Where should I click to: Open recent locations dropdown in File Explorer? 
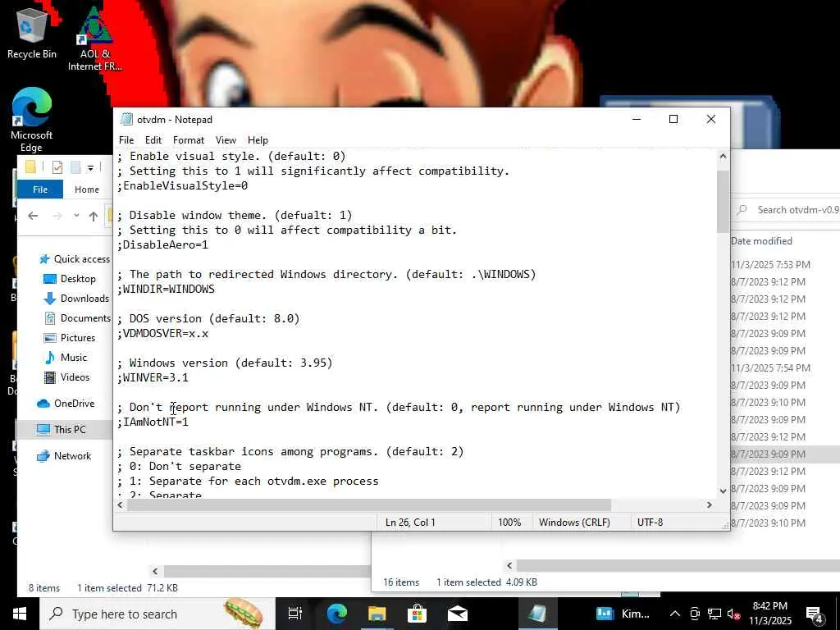(76, 216)
